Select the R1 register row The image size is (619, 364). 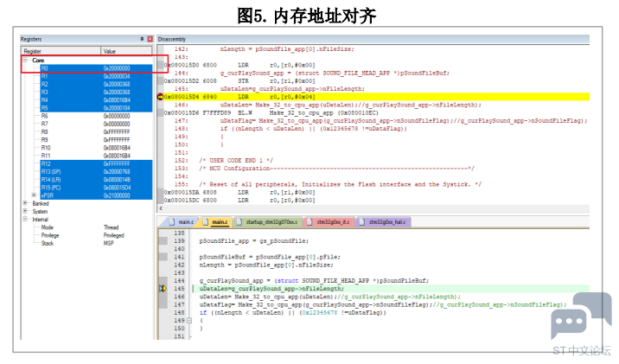point(96,76)
